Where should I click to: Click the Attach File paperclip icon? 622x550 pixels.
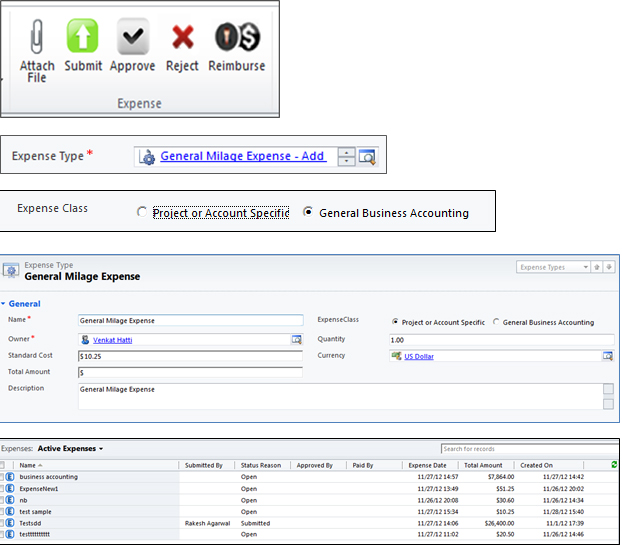tap(37, 38)
